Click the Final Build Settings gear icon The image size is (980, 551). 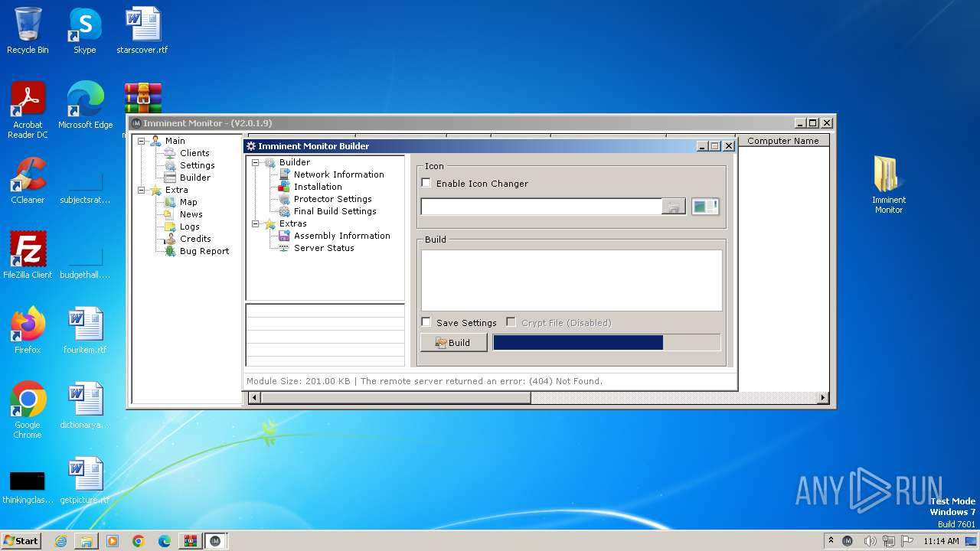285,211
